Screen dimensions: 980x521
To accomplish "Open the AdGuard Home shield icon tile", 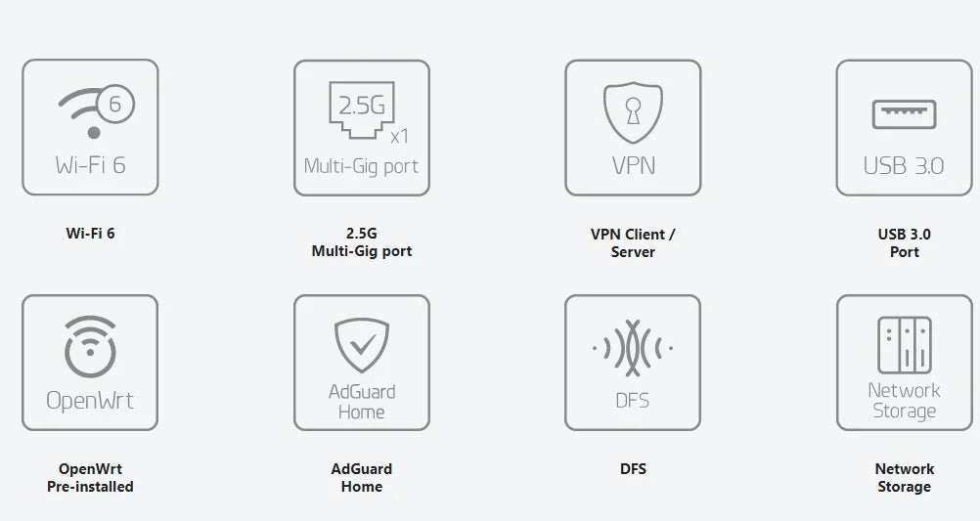I will (361, 363).
